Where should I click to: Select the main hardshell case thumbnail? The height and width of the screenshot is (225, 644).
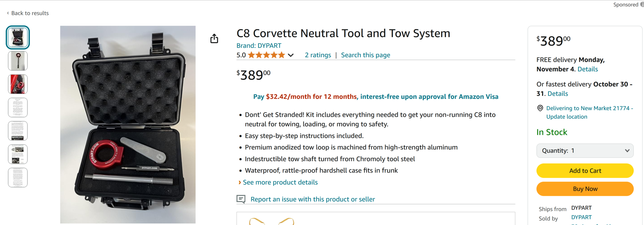pyautogui.click(x=18, y=37)
